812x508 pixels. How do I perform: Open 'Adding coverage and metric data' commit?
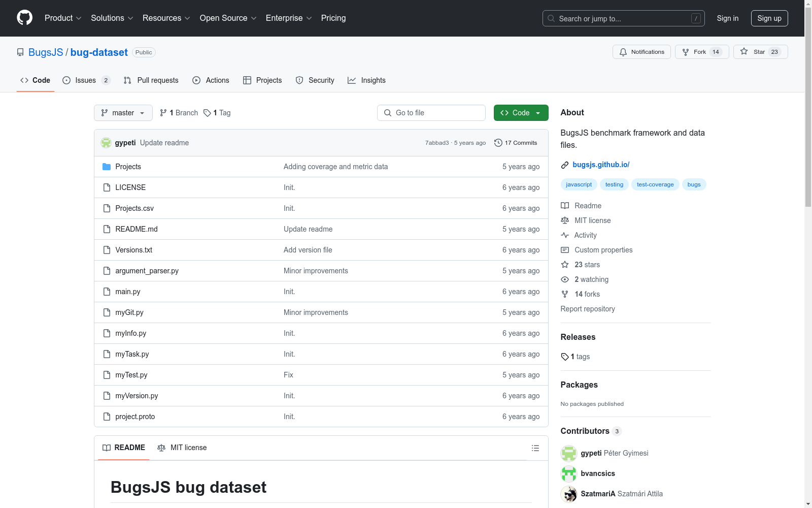coord(336,167)
